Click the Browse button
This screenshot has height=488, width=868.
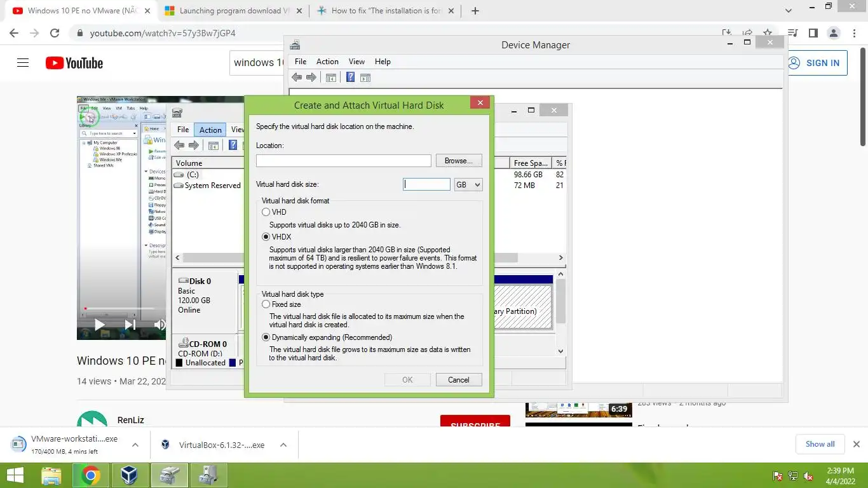click(459, 161)
